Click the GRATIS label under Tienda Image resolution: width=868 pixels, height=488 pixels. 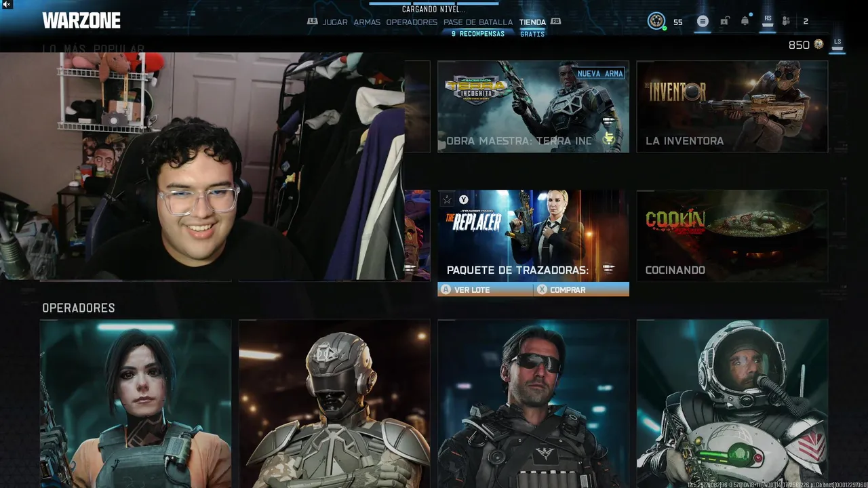point(532,34)
